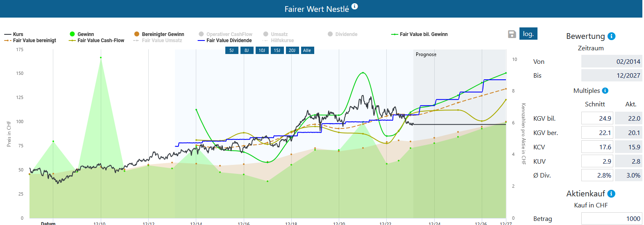Toggle the Fair Value Cash-Flow series
This screenshot has height=225, width=644.
click(x=97, y=40)
